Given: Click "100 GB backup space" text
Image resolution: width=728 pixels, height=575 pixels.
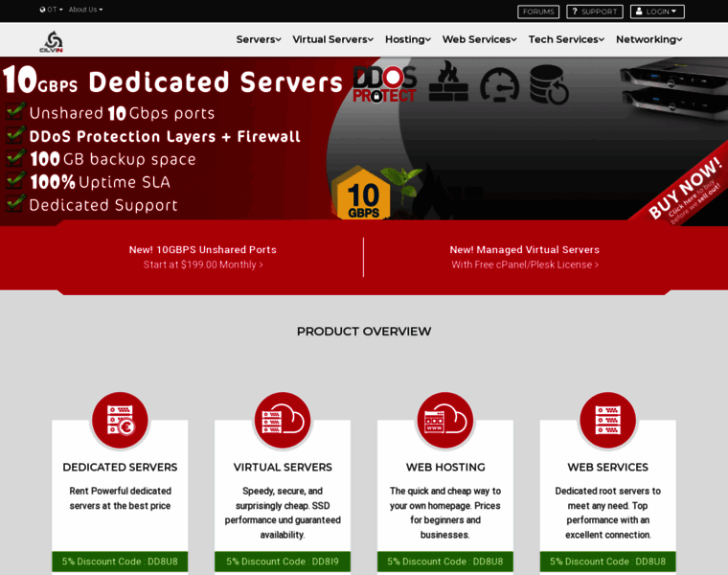Looking at the screenshot, I should click(x=113, y=159).
